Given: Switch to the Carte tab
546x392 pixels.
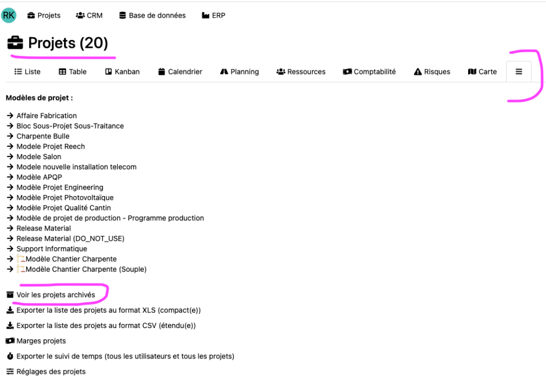Looking at the screenshot, I should (x=482, y=72).
